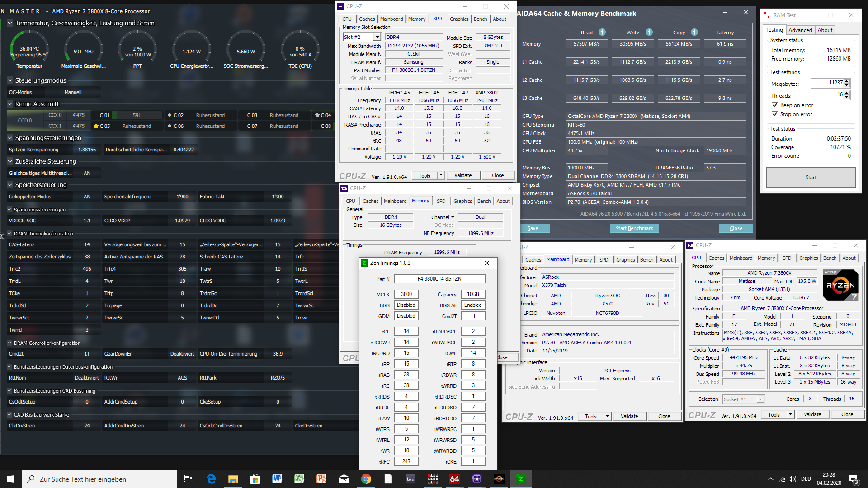Viewport: 868px width, 488px height.
Task: Uncheck Stop on error in RAM Test
Action: coord(775,114)
